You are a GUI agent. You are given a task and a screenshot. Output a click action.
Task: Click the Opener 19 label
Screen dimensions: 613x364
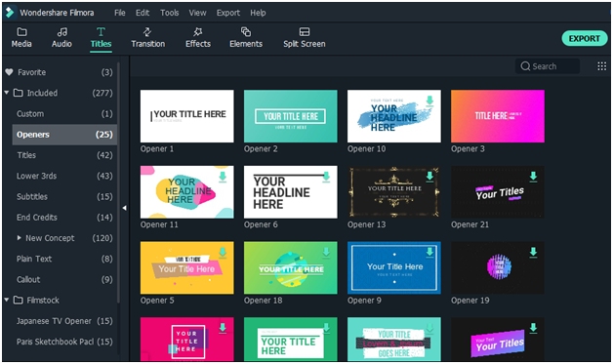(x=470, y=301)
